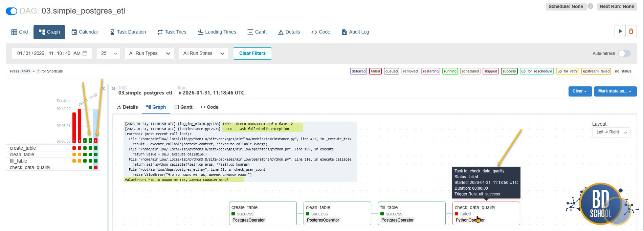Click the up_for_reschedule legend swatch
This screenshot has height=231, width=644.
tap(537, 71)
